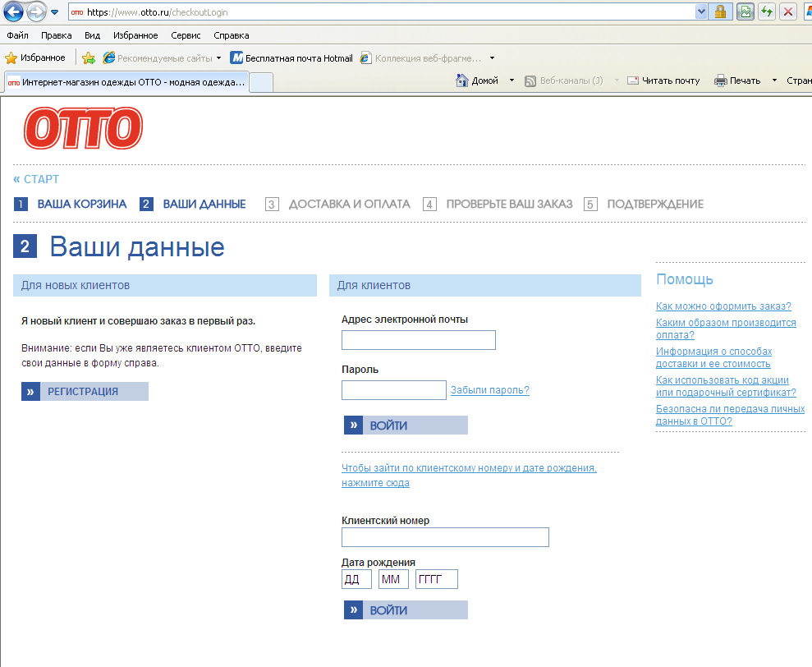Open help link about promo code or gift certificate
Viewport: 812px width, 667px height.
pos(726,386)
